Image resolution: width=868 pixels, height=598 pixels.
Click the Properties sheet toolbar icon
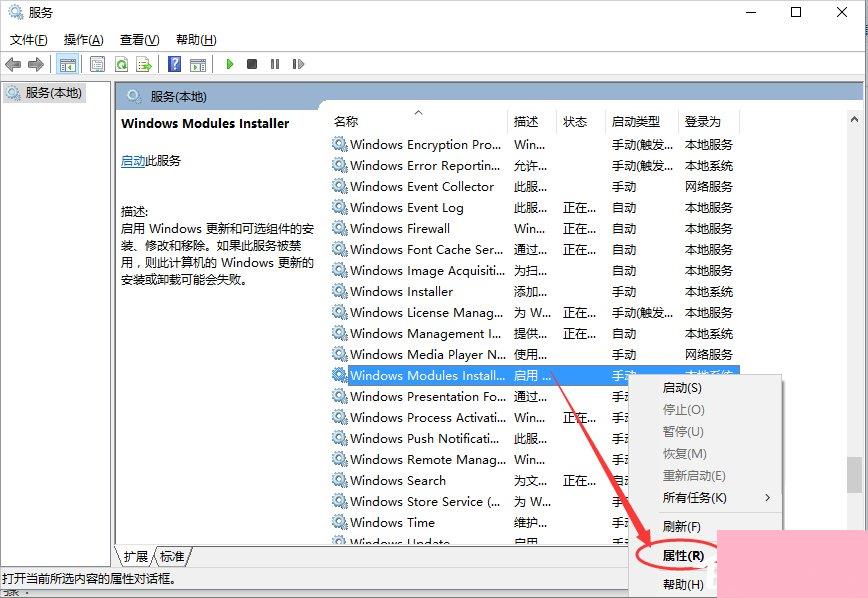click(x=97, y=65)
